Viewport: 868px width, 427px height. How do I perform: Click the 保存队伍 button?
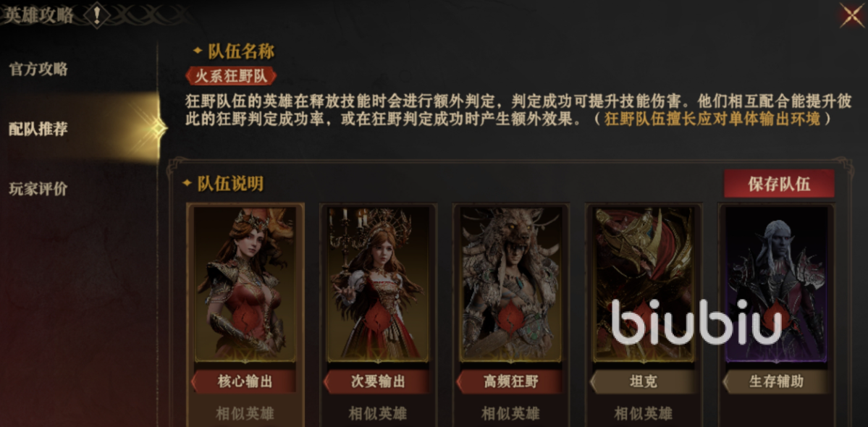tap(779, 184)
